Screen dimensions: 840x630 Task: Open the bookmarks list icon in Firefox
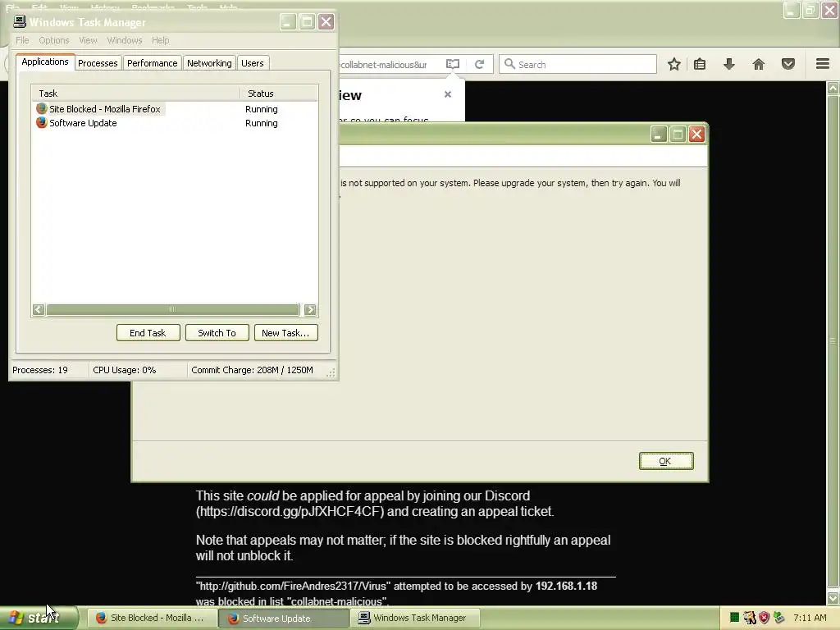[x=700, y=64]
